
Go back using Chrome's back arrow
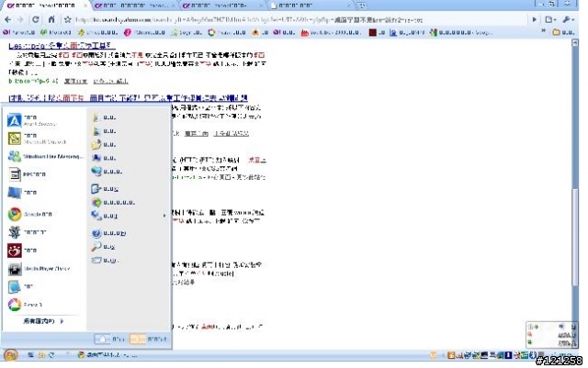point(8,19)
